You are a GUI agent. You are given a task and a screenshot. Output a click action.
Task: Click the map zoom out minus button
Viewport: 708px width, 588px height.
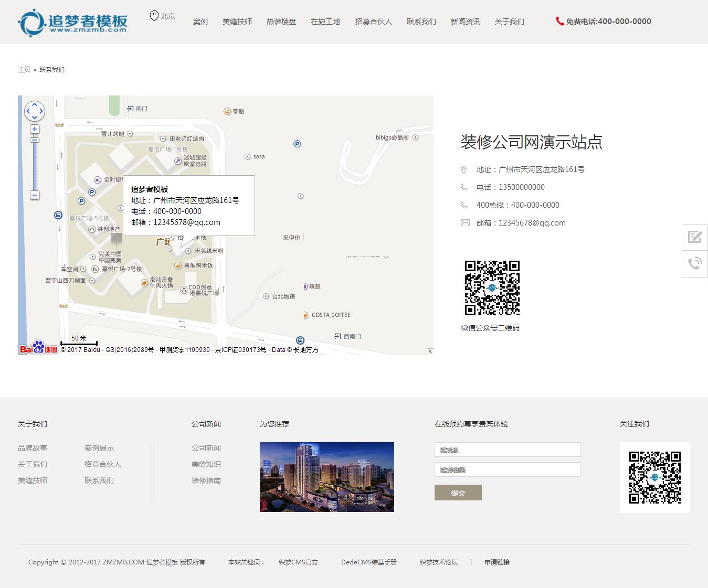[35, 195]
